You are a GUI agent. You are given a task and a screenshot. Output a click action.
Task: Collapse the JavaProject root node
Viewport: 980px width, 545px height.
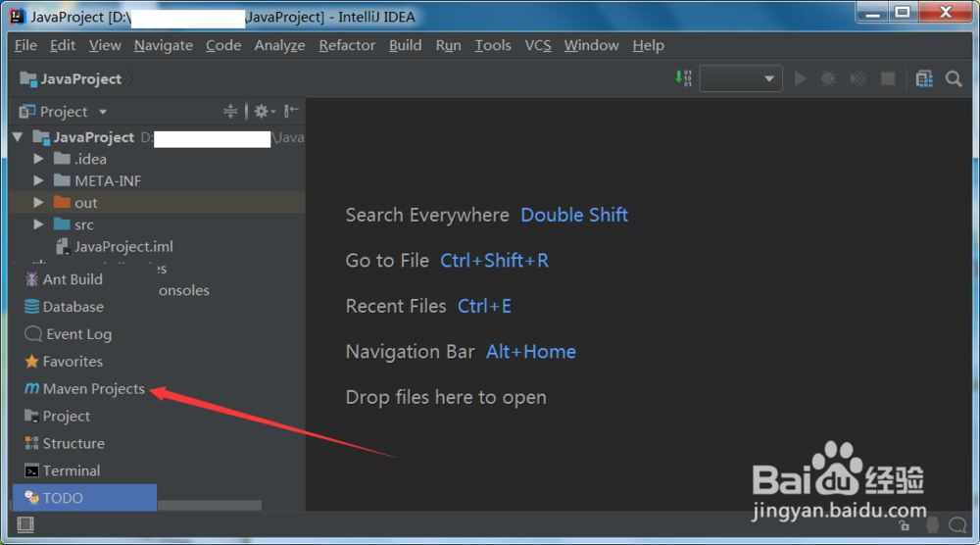coord(18,137)
